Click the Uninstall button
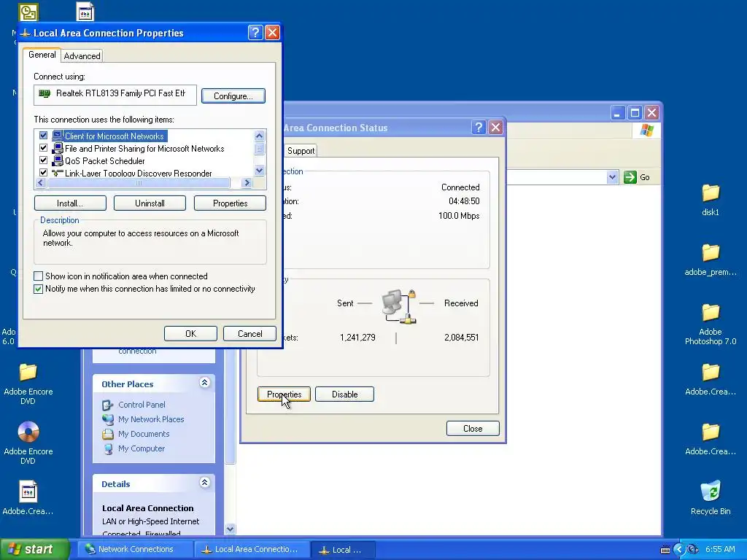 [x=150, y=203]
